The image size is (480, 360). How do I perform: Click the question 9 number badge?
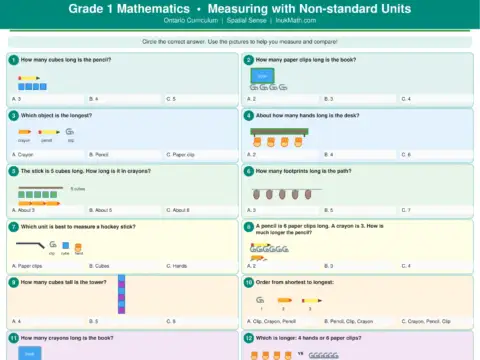(x=14, y=283)
